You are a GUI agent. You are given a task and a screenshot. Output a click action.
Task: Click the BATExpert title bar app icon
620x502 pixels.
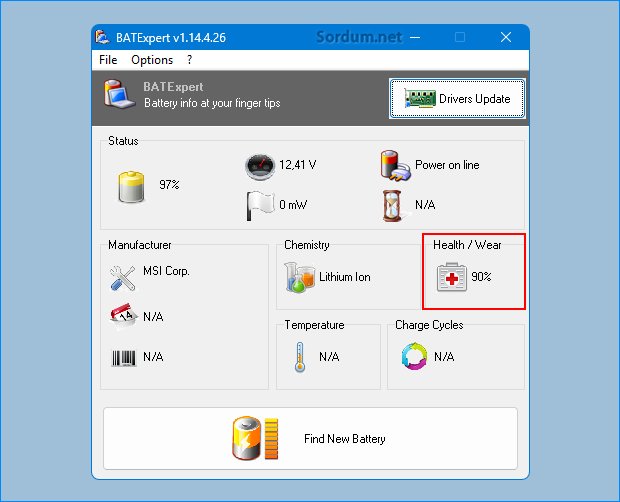(x=102, y=37)
